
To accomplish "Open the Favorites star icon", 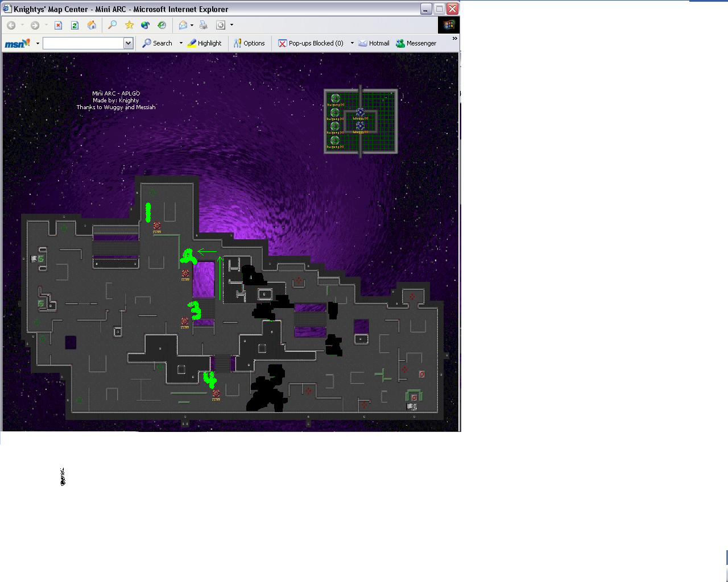I will click(x=129, y=25).
